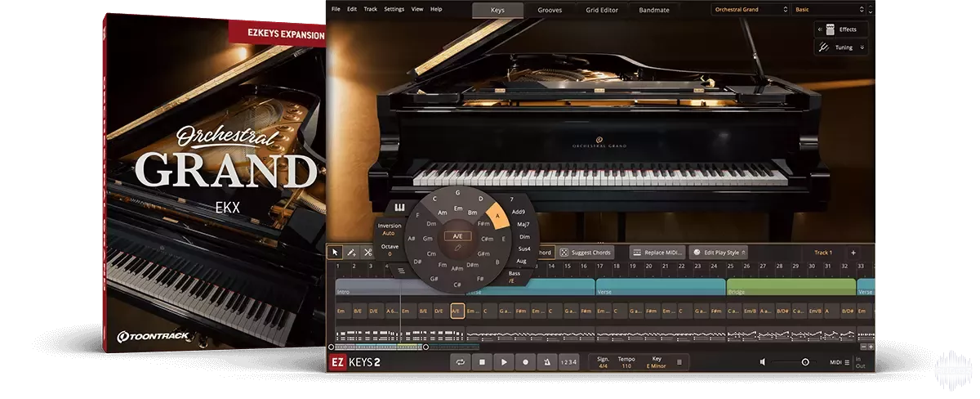The image size is (980, 399).
Task: Open the song settings hamburger menu
Action: coord(679,361)
